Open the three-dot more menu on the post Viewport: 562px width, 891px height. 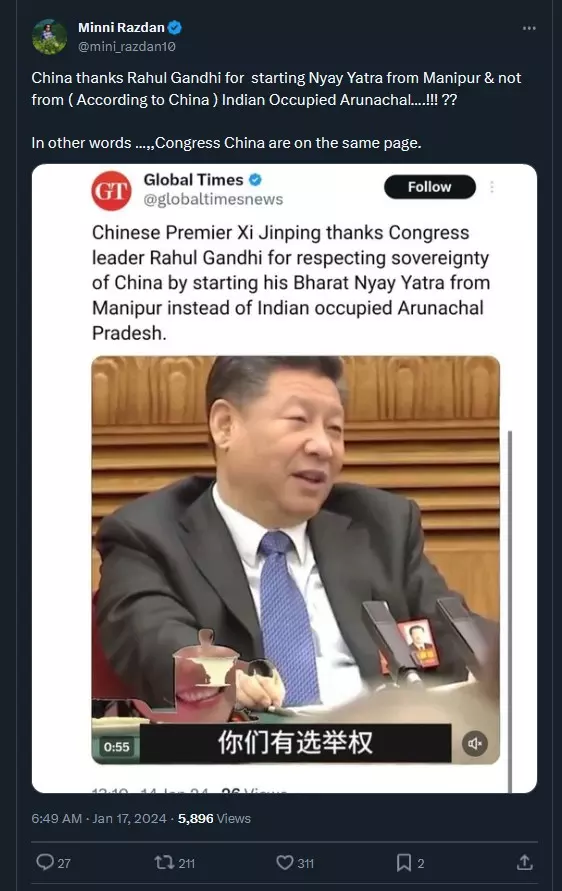coord(529,28)
